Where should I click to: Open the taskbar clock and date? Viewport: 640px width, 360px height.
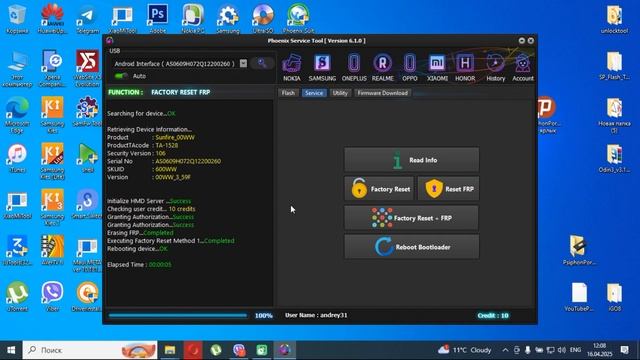coord(600,350)
